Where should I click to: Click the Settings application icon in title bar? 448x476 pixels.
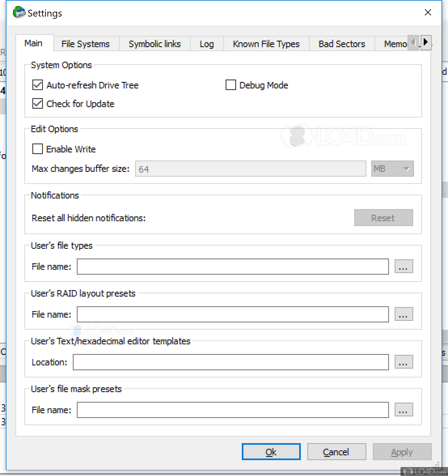19,12
